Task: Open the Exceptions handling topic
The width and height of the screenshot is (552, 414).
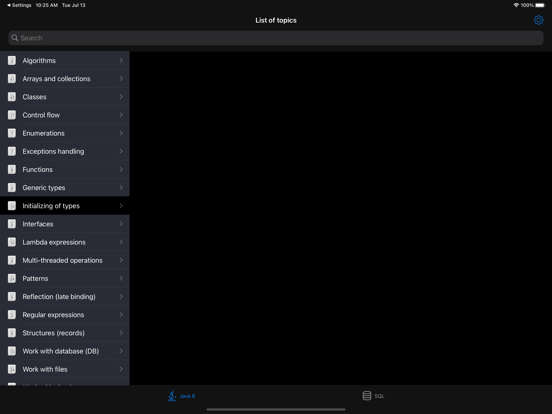Action: pyautogui.click(x=65, y=151)
